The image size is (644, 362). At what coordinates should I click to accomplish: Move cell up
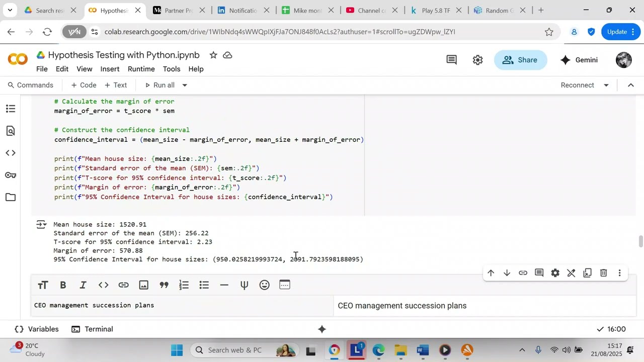click(491, 273)
